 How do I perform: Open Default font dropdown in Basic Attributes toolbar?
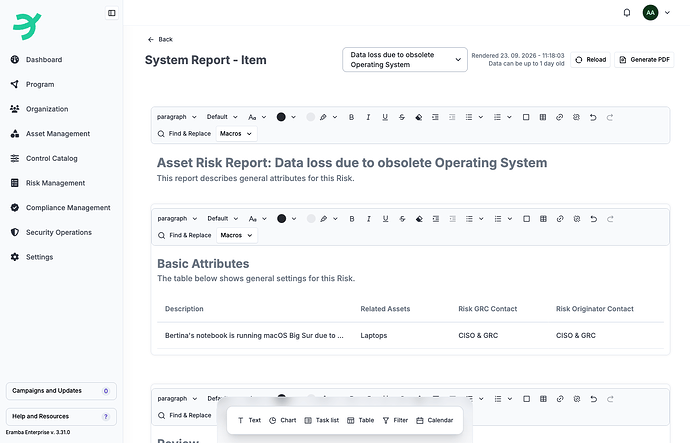pyautogui.click(x=222, y=219)
